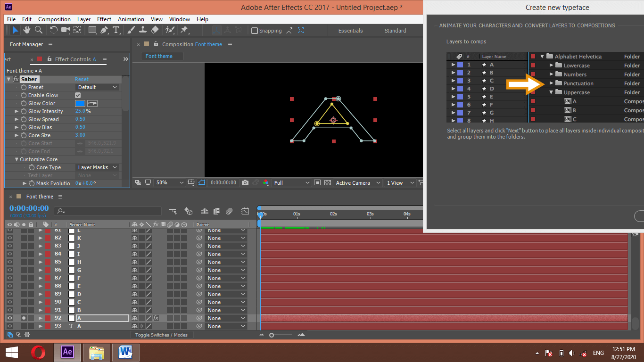The image size is (644, 362).
Task: Hide layer 92 A with eye toggle
Action: [x=9, y=318]
